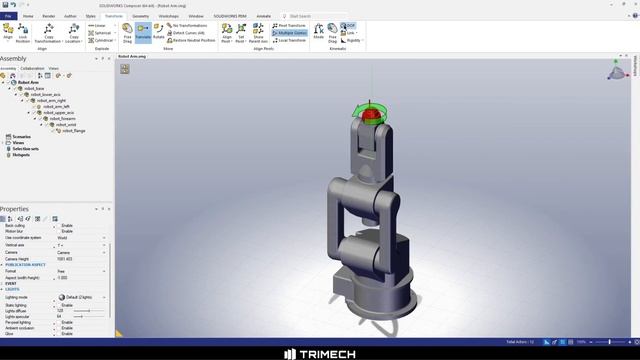Open the Collaboration tab in Assembly panel
Viewport: 640px width, 360px height.
pyautogui.click(x=32, y=68)
